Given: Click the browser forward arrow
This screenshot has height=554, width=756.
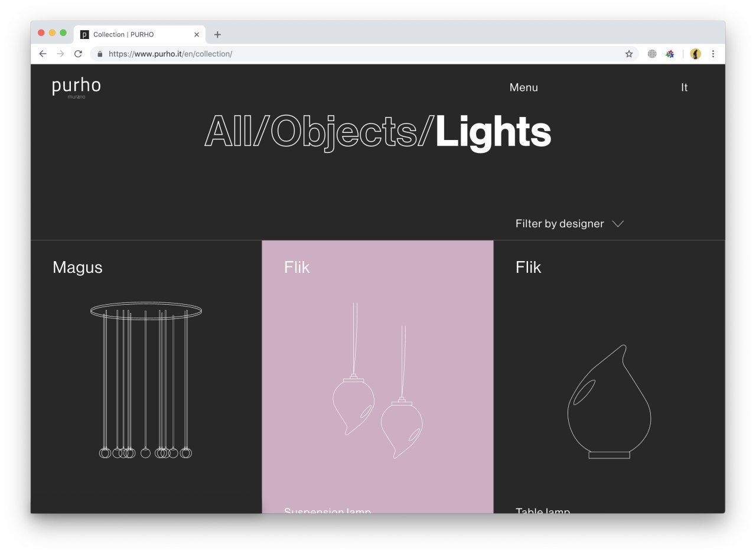Looking at the screenshot, I should click(x=60, y=54).
